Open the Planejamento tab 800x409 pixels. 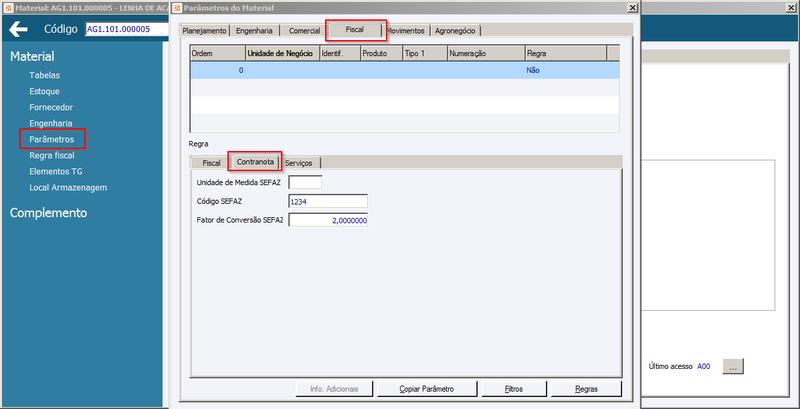(204, 31)
